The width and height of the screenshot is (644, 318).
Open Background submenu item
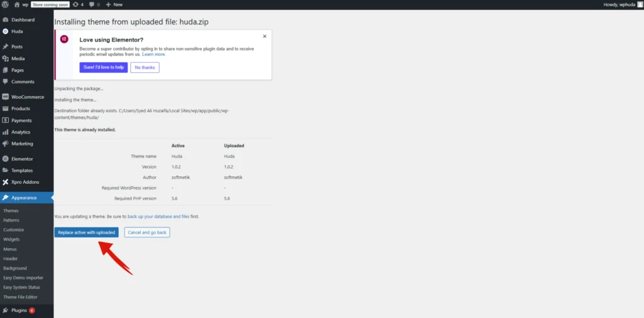[15, 268]
